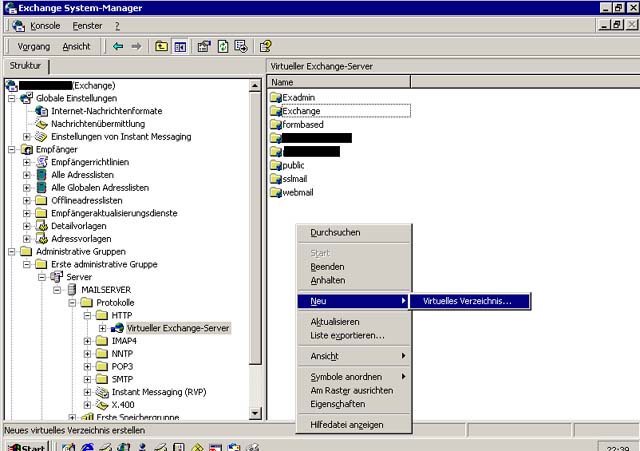Click the Virtueller Exchange-Server globe icon

(x=117, y=328)
